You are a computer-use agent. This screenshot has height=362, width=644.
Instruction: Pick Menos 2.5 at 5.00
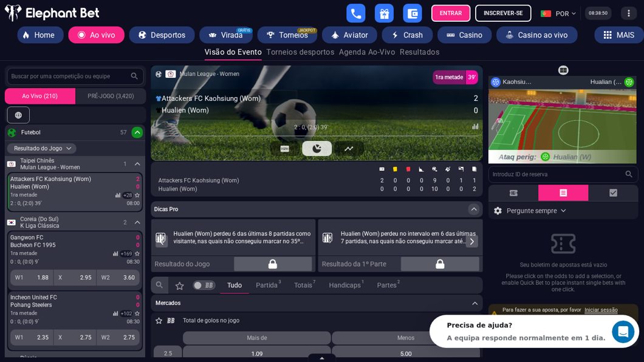(405, 353)
